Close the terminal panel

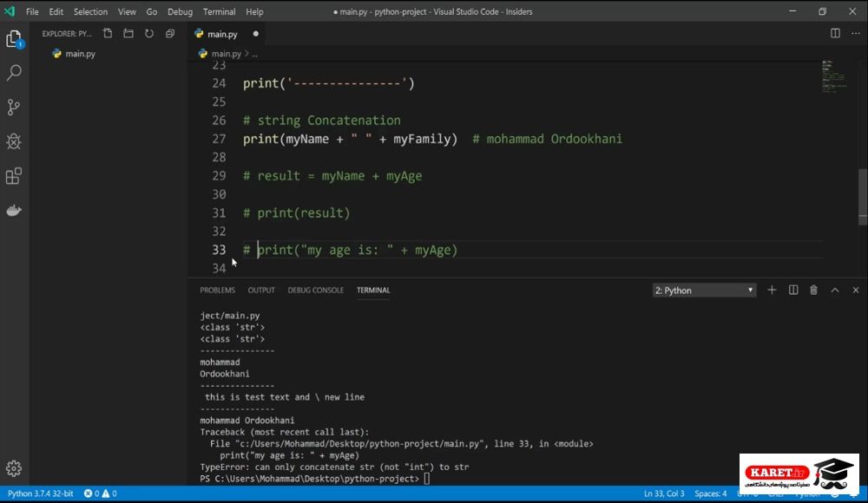click(856, 290)
